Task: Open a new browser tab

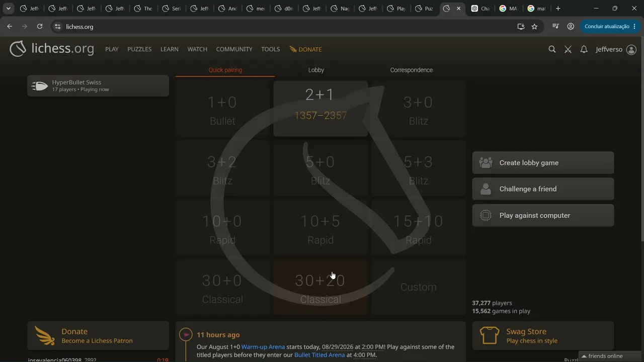Action: point(558,9)
